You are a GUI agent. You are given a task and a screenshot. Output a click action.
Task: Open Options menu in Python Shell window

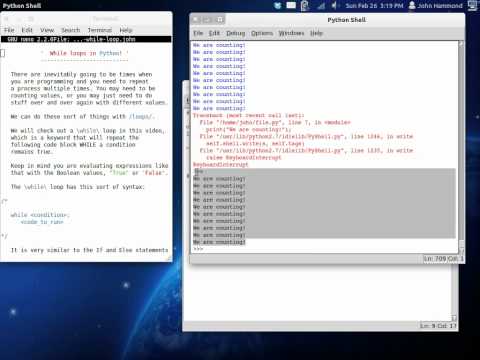[x=262, y=33]
